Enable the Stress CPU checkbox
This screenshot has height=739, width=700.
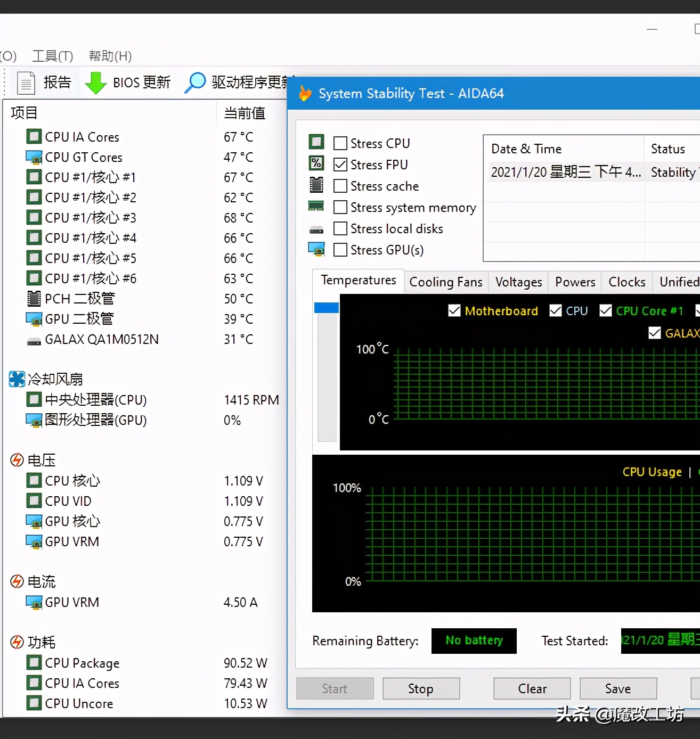tap(340, 143)
